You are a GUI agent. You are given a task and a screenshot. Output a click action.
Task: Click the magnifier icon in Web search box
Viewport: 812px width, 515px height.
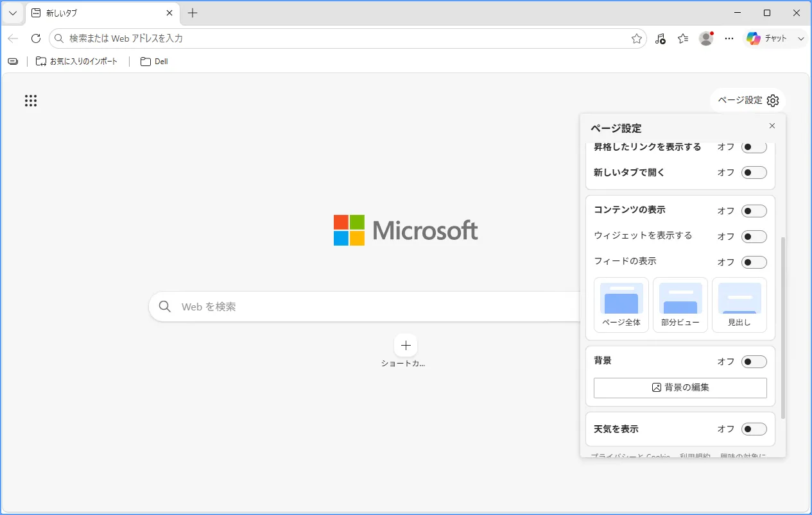click(x=165, y=307)
